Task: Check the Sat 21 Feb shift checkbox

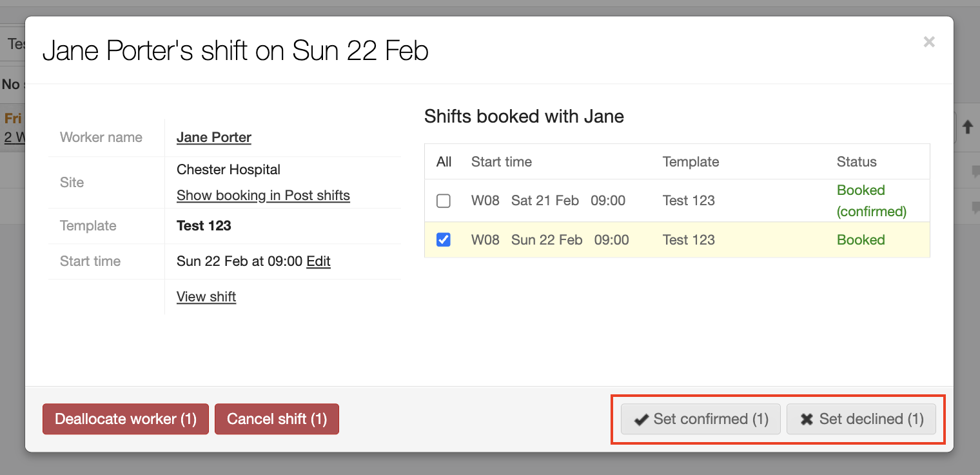Action: click(444, 201)
